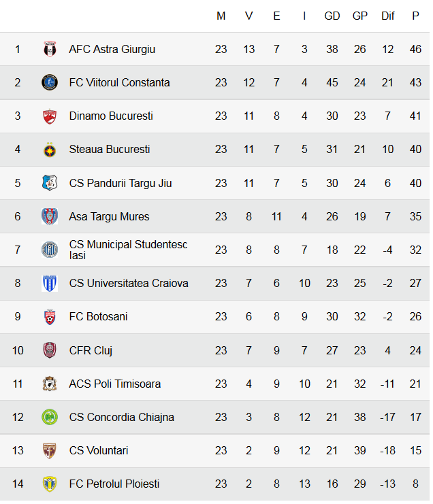
Task: Click the Dinamo Bucuresti club badge
Action: click(x=50, y=116)
